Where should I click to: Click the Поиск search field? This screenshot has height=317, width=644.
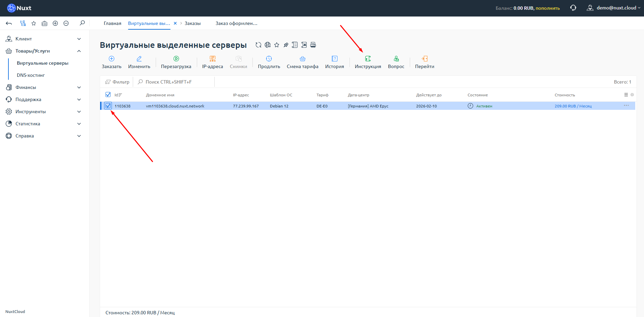175,82
